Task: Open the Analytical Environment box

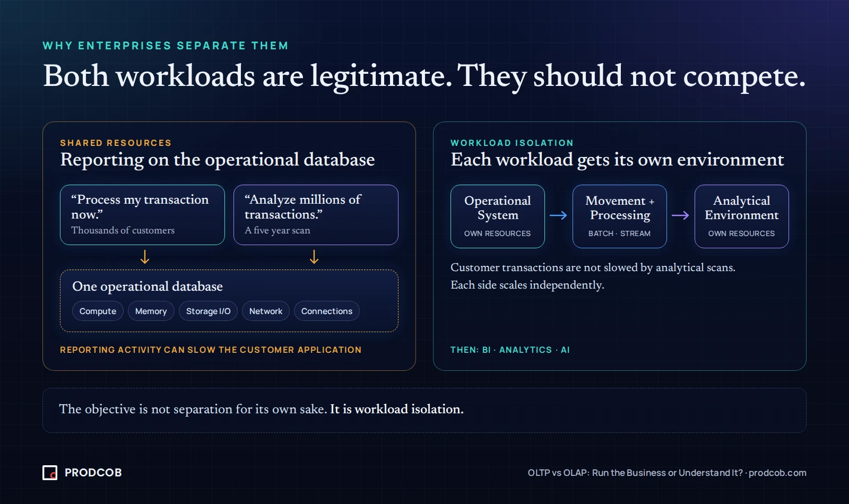Action: (x=742, y=216)
